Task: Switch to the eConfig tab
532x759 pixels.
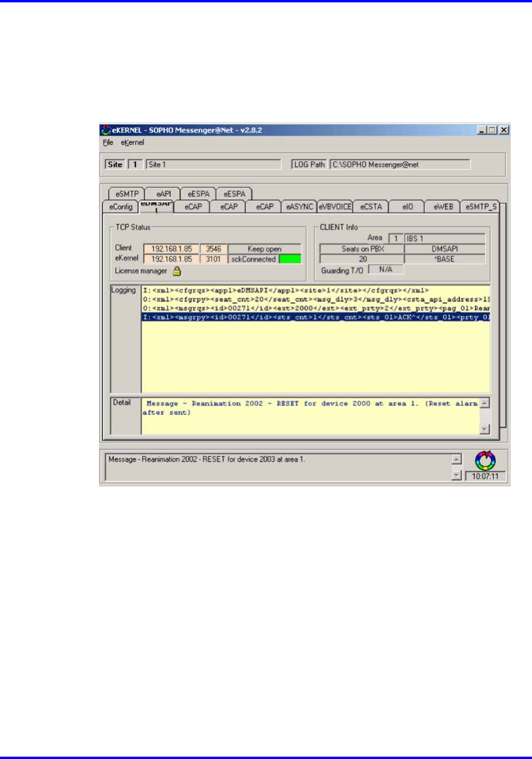Action: 120,207
